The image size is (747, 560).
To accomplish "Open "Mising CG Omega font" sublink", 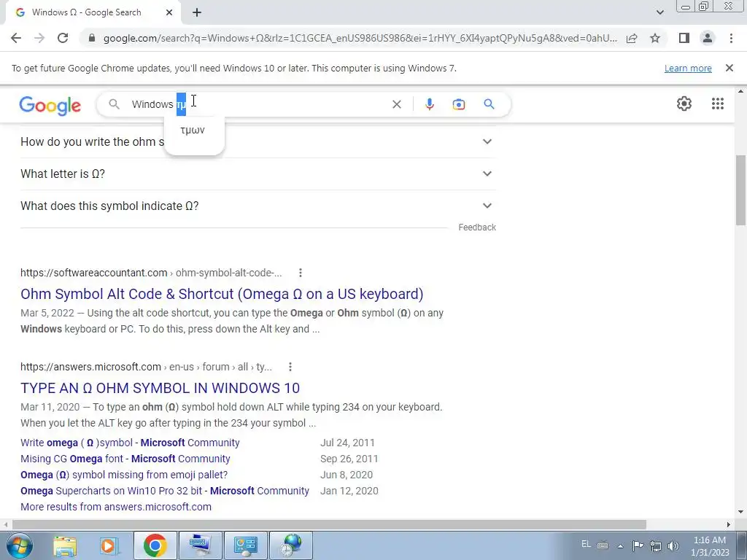I will [125, 459].
